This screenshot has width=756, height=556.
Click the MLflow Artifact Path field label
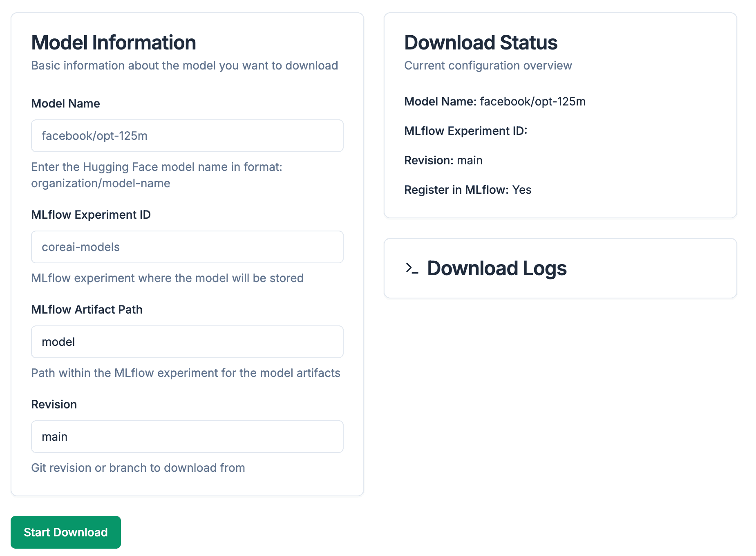[x=87, y=309]
